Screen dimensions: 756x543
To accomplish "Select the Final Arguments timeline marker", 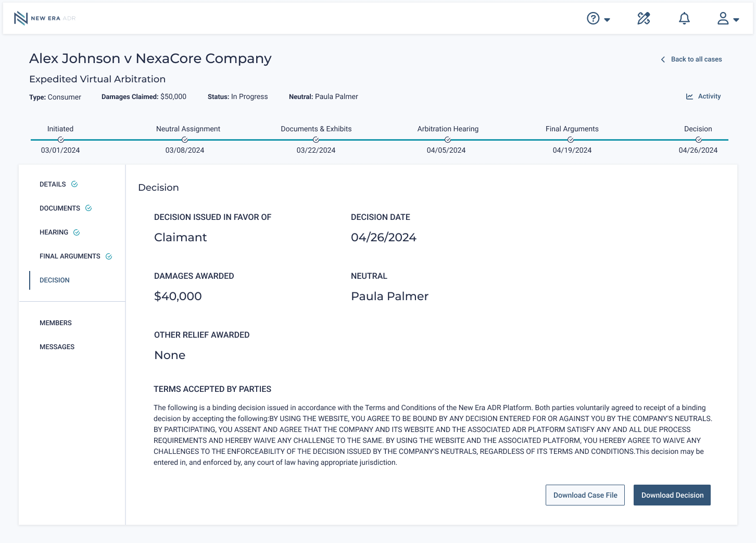I will [x=571, y=140].
